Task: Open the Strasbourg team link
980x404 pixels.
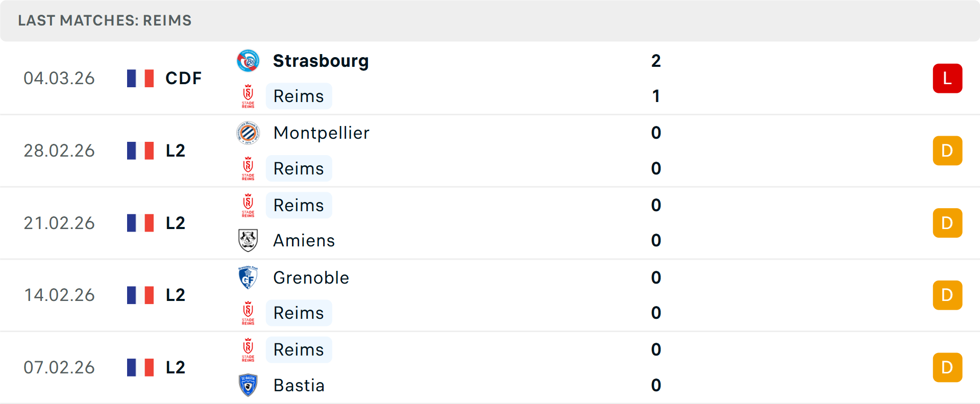Action: click(321, 61)
